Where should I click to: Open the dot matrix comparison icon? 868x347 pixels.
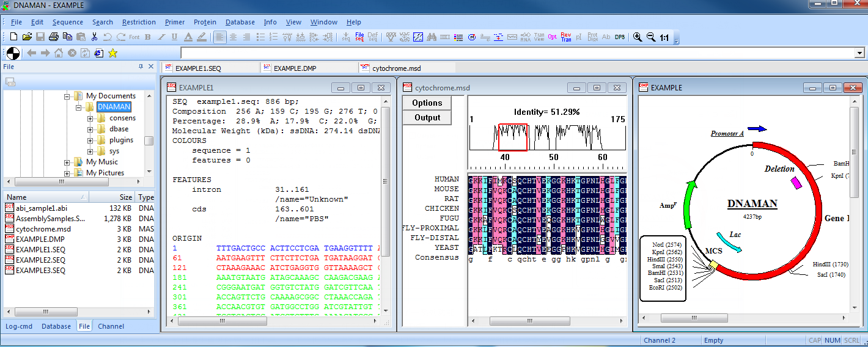418,37
